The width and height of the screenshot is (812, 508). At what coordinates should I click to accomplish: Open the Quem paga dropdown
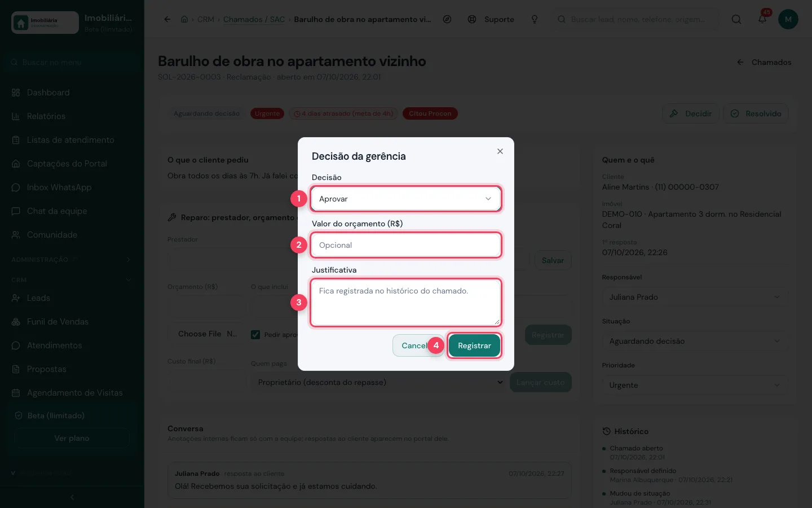click(378, 382)
